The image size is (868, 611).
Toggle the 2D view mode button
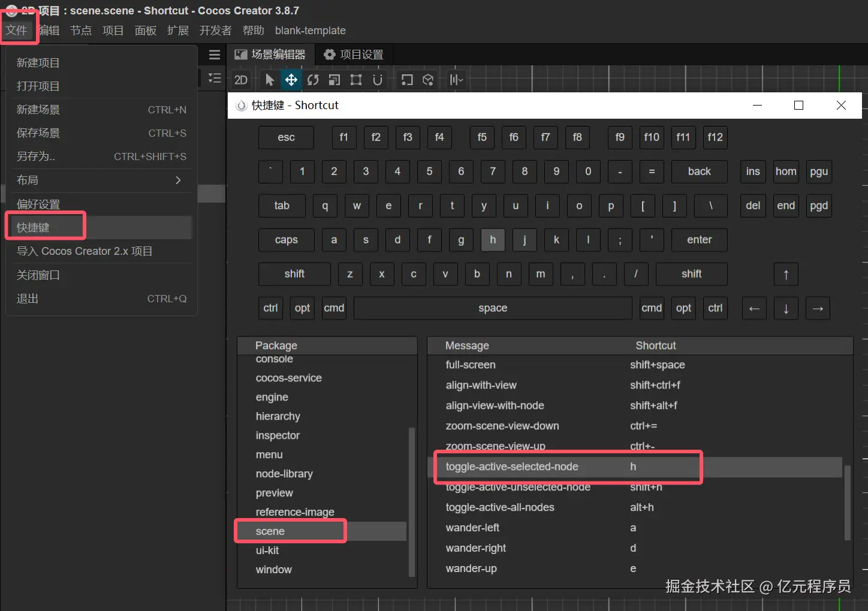(x=241, y=80)
